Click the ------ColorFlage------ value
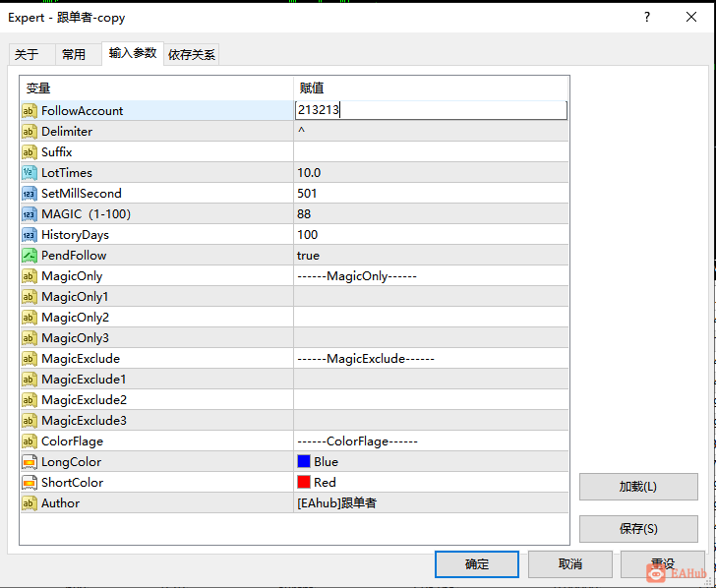The height and width of the screenshot is (588, 716). point(357,441)
